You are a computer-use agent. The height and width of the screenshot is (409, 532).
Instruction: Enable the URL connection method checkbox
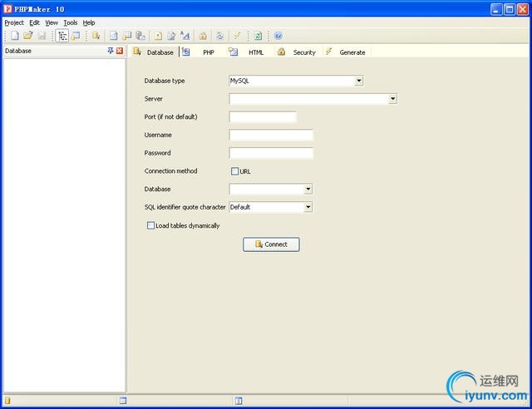point(234,171)
